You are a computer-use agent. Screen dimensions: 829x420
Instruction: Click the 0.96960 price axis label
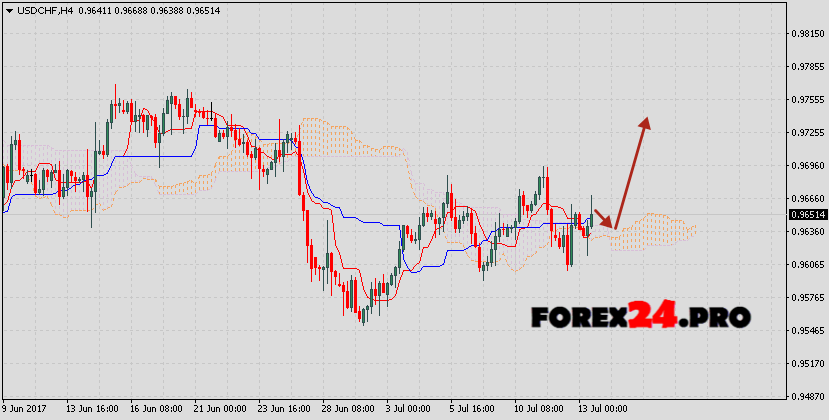pyautogui.click(x=807, y=166)
